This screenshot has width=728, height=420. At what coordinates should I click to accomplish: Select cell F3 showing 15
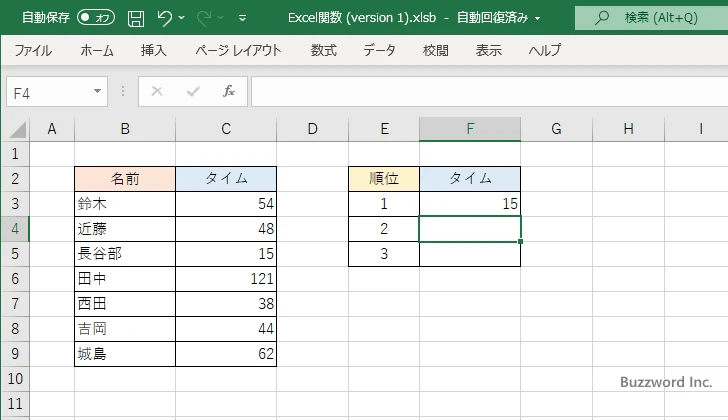470,204
